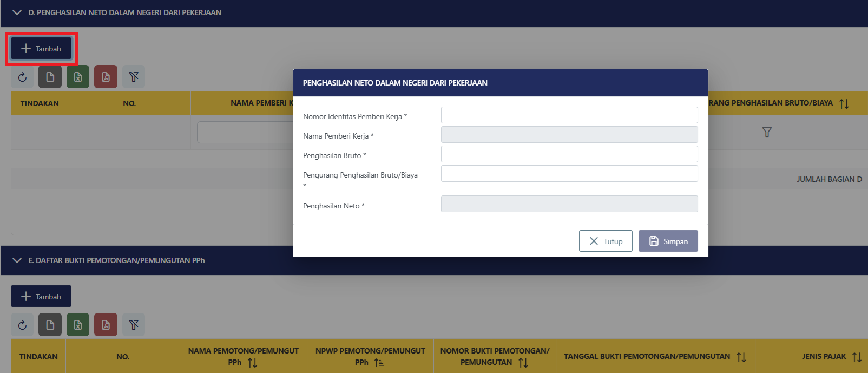
Task: Refresh the section E table
Action: click(x=22, y=325)
